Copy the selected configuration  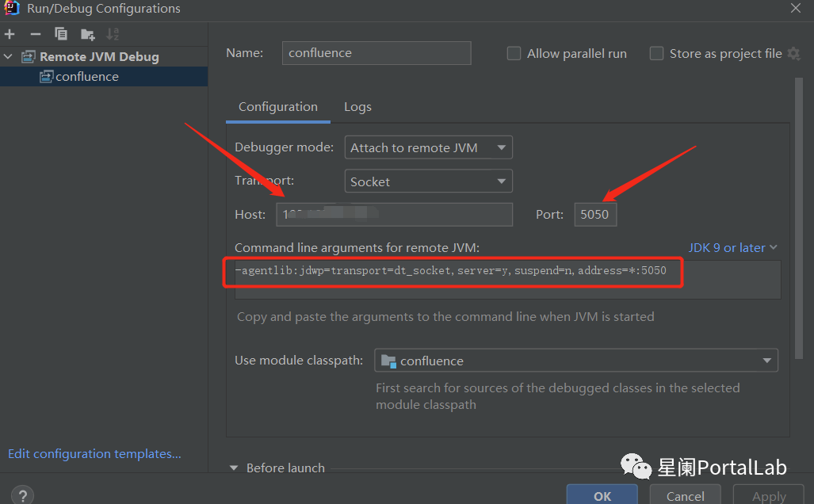click(61, 34)
